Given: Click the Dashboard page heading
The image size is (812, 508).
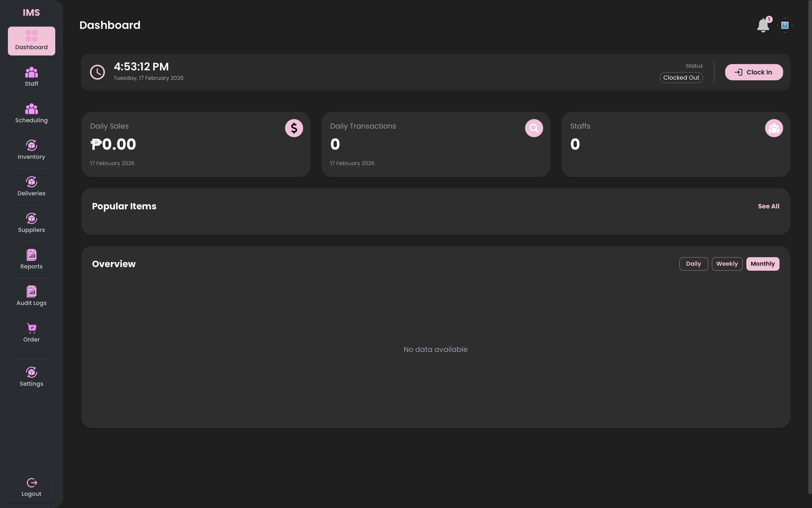Looking at the screenshot, I should point(110,25).
